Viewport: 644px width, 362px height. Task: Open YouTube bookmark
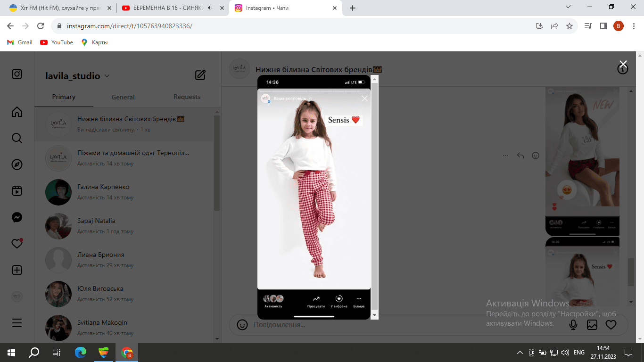tap(57, 42)
